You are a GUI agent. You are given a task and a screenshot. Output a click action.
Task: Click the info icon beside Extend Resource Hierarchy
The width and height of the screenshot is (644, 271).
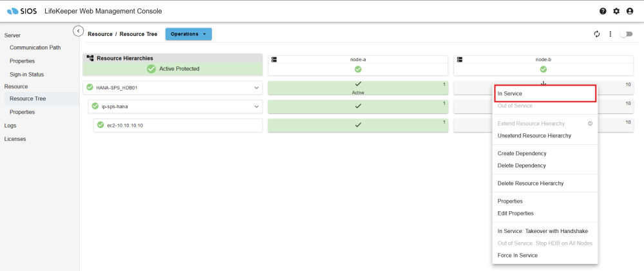point(590,123)
